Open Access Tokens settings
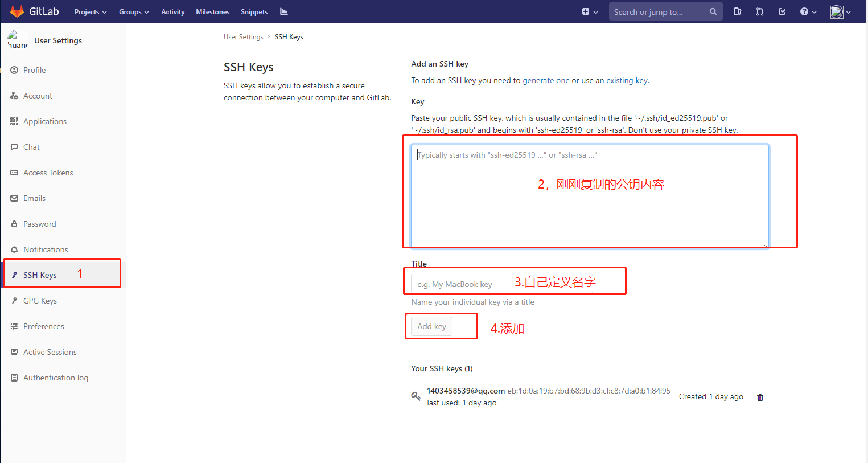 pyautogui.click(x=48, y=173)
